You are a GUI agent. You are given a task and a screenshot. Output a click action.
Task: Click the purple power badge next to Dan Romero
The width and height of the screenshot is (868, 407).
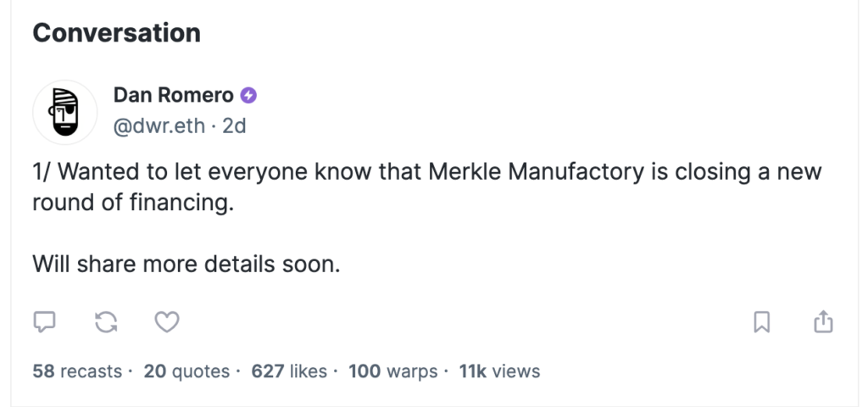point(248,95)
